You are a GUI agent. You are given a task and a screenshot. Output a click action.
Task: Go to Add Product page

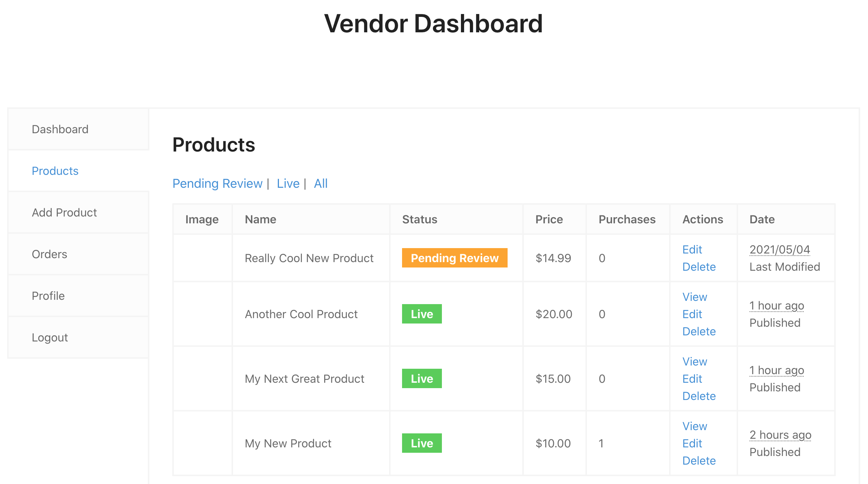pos(64,213)
